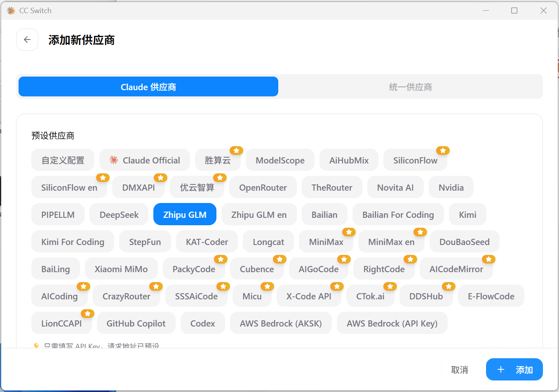Choose the PIPELLM preset
559x392 pixels.
[58, 214]
